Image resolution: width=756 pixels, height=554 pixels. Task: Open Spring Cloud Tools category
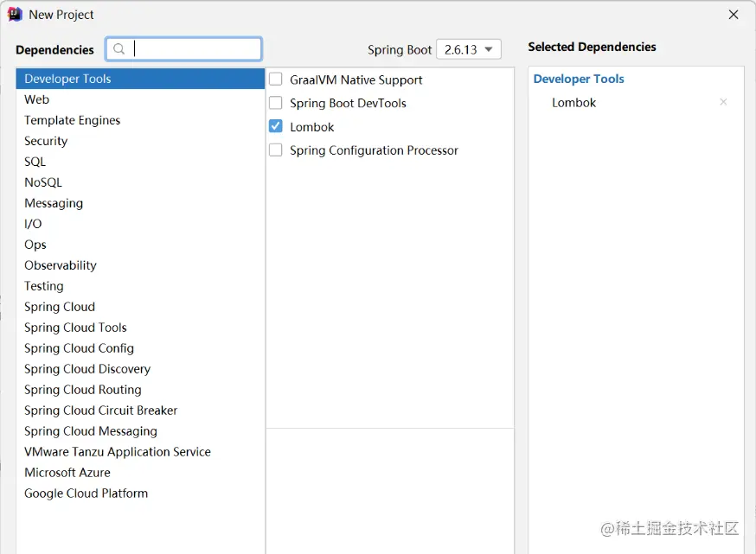140,327
